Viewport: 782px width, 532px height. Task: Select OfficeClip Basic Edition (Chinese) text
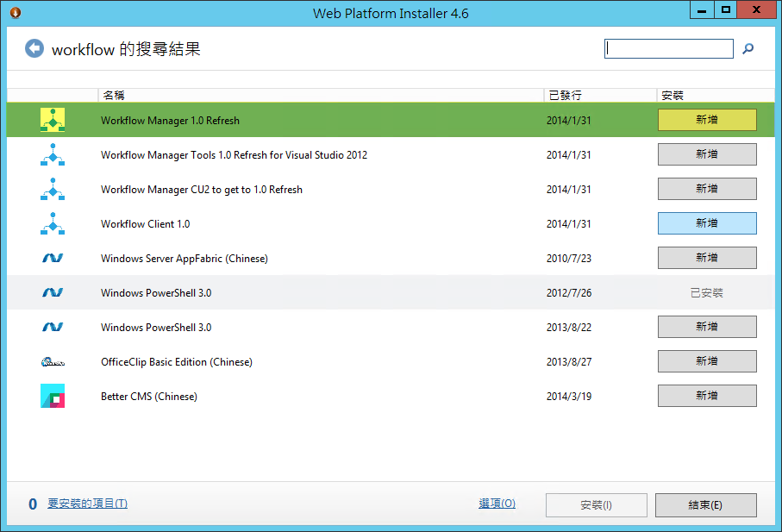pyautogui.click(x=177, y=362)
